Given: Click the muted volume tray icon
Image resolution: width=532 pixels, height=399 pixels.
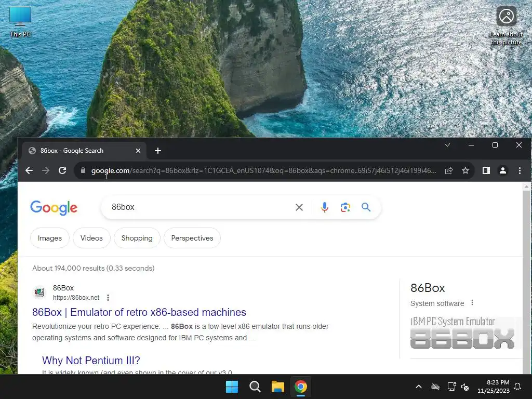Looking at the screenshot, I should [465, 387].
